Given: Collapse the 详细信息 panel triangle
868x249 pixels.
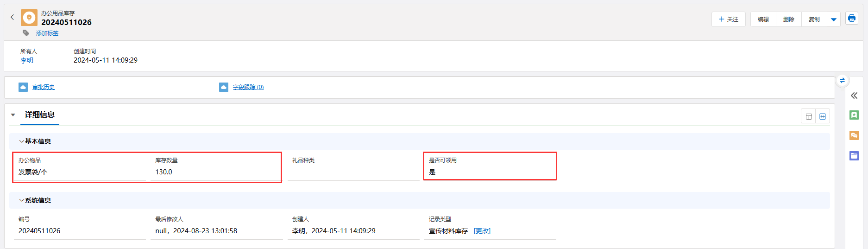Looking at the screenshot, I should tap(13, 115).
